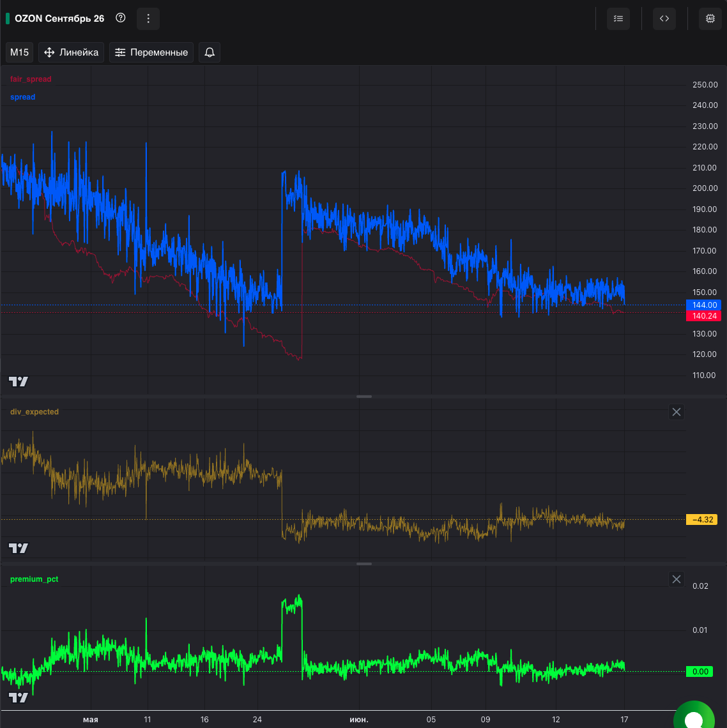Click the spread legend label
The height and width of the screenshot is (728, 727).
(23, 97)
